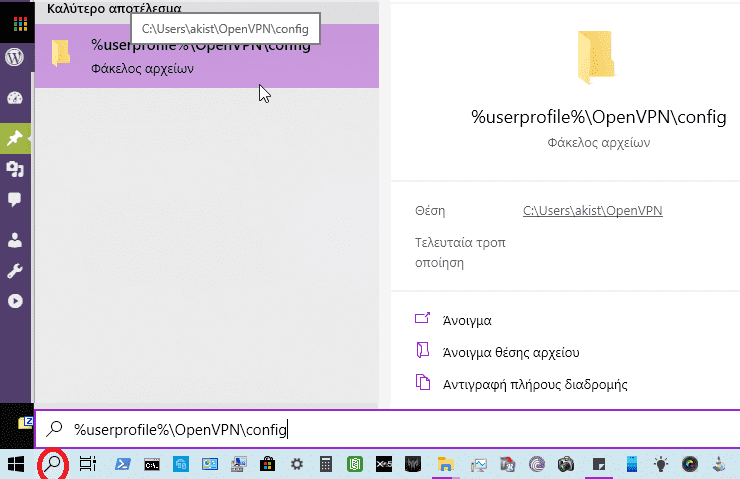
Task: Click the search box containing %userprofile%\OpenVPN\config
Action: tap(387, 429)
